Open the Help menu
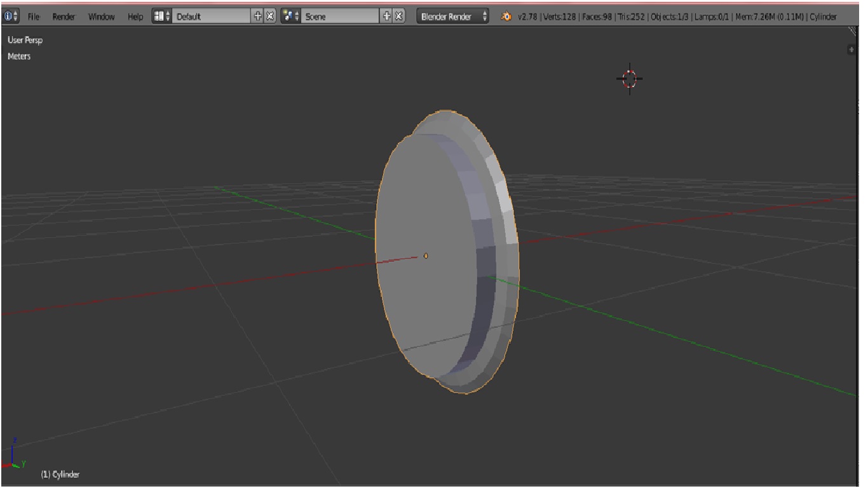 tap(135, 17)
